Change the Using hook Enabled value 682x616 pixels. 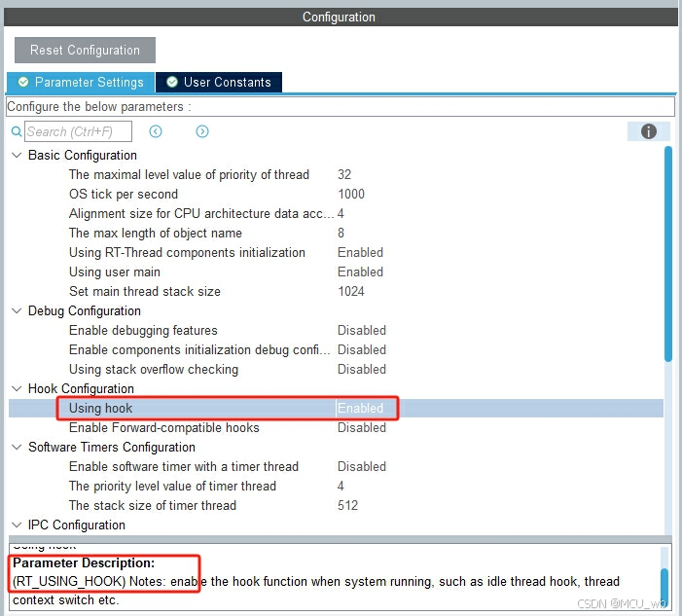[360, 409]
